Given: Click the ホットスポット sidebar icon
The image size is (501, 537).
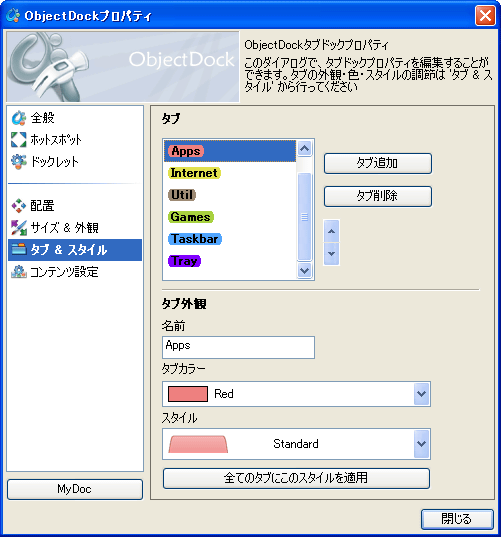Looking at the screenshot, I should tap(18, 140).
